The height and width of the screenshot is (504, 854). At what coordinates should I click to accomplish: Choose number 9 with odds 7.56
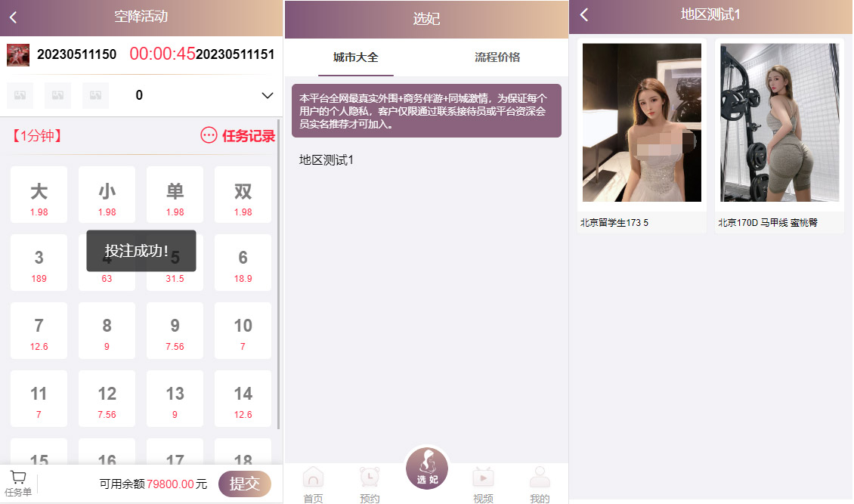click(x=175, y=331)
